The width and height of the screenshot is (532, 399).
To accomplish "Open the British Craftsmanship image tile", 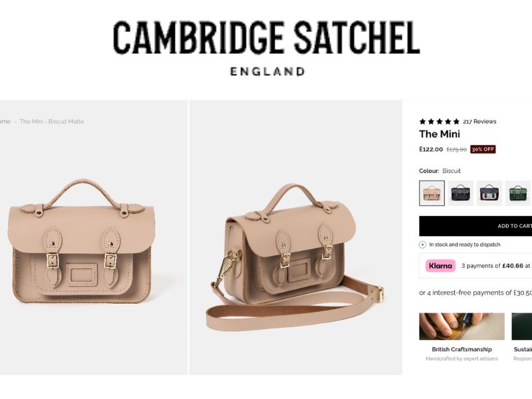I will tap(462, 327).
